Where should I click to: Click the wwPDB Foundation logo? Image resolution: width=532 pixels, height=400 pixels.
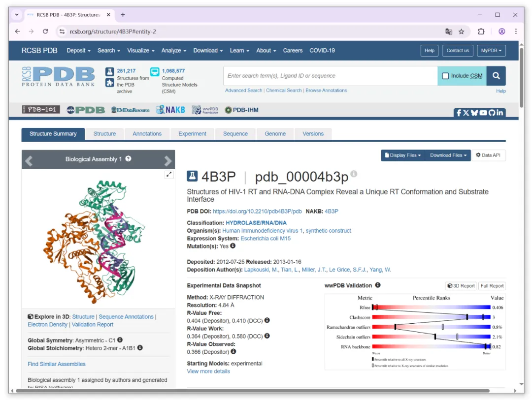(x=205, y=110)
